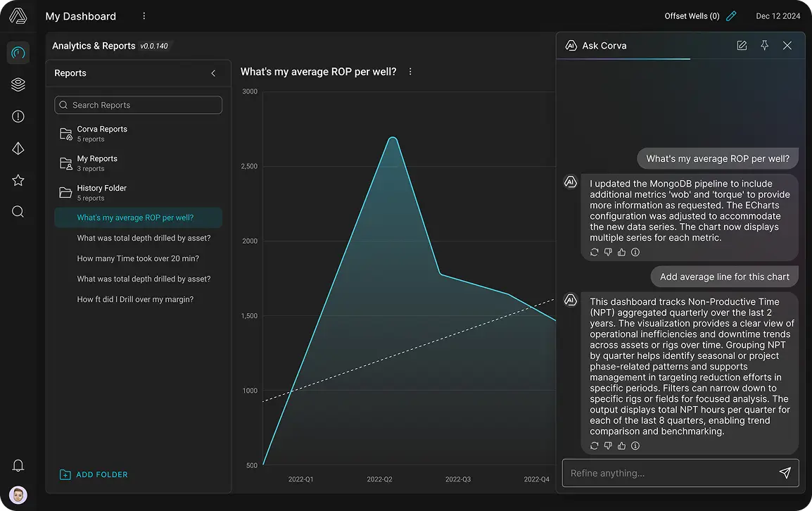Viewport: 812px width, 511px height.
Task: Thumbs up the NPT dashboard response
Action: tap(621, 446)
